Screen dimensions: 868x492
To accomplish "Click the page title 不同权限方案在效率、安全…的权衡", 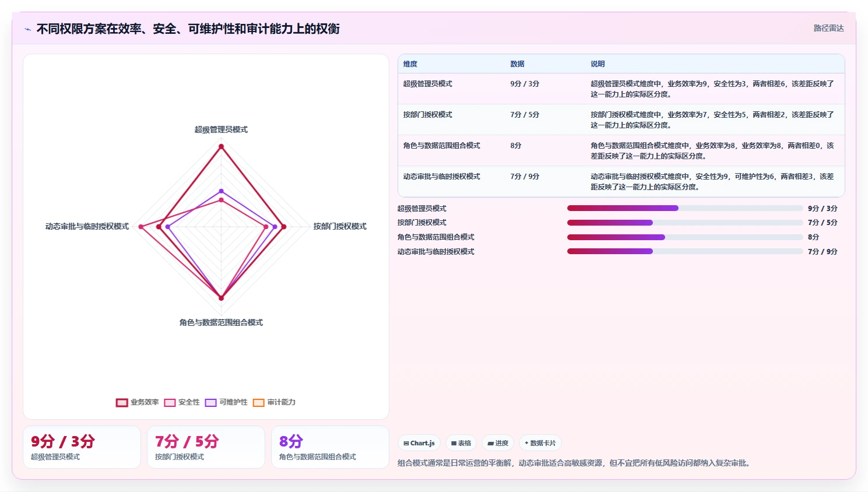I will click(188, 29).
